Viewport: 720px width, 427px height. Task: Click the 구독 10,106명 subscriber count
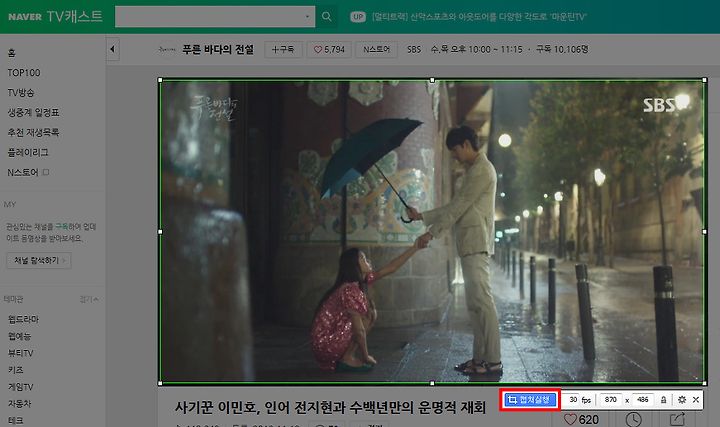pos(562,49)
